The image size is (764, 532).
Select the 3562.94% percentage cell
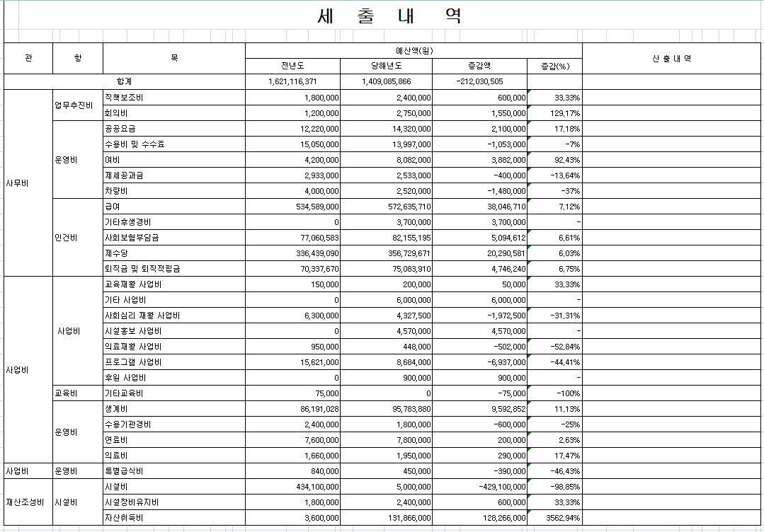[554, 518]
